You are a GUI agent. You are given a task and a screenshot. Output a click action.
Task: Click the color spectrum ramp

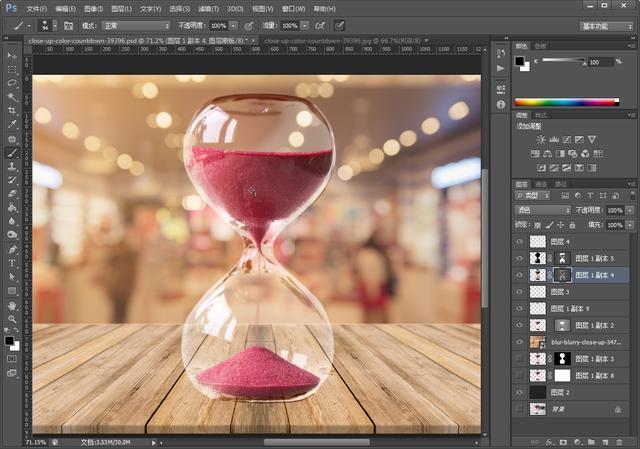click(567, 102)
